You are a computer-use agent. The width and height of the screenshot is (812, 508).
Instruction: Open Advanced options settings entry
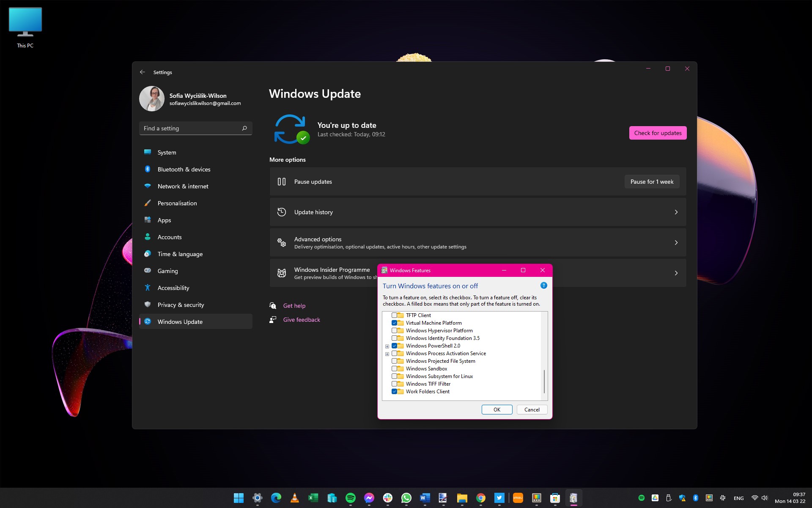tap(477, 242)
